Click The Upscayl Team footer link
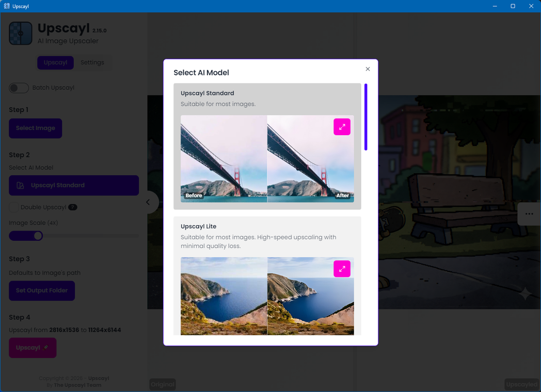Screen dimensions: 541x392 [77, 385]
